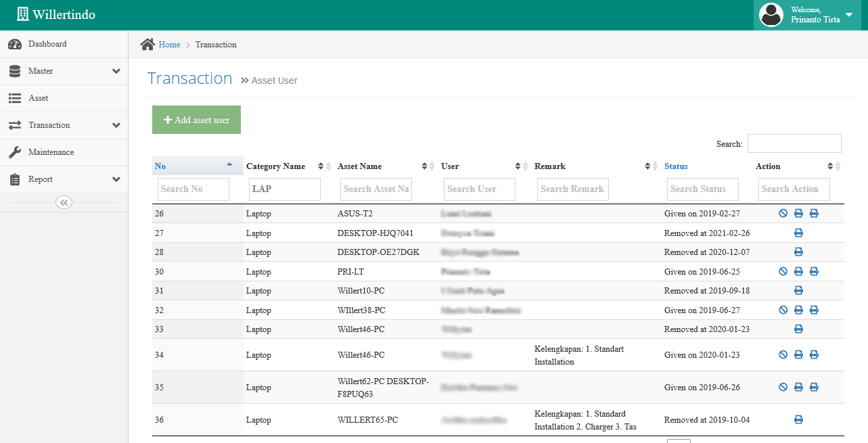Click the Search Action filter field

point(794,189)
